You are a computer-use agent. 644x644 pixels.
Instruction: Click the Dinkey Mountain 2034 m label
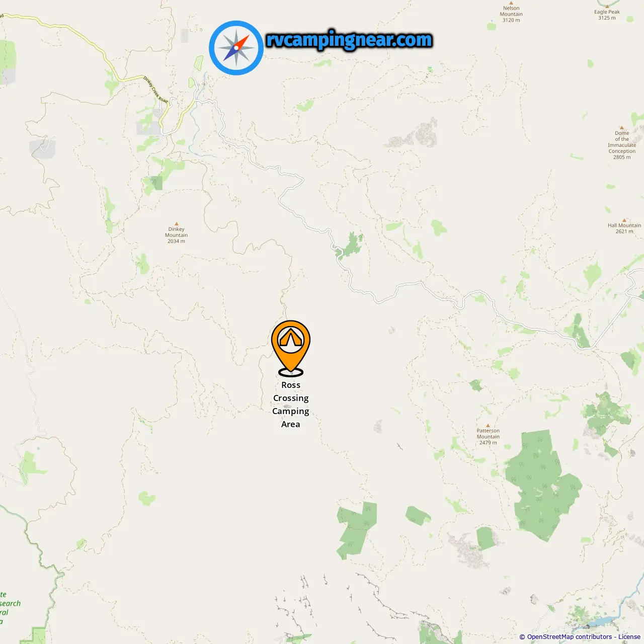[176, 235]
